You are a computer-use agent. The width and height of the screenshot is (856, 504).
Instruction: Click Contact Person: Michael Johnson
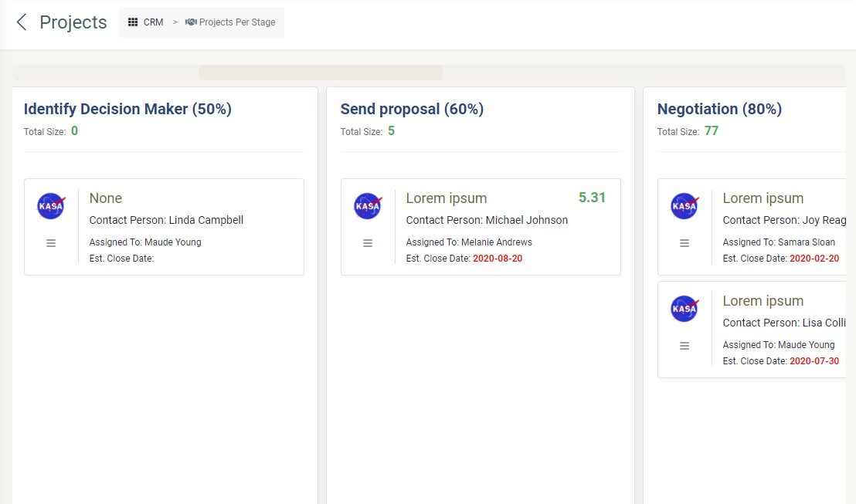coord(487,220)
